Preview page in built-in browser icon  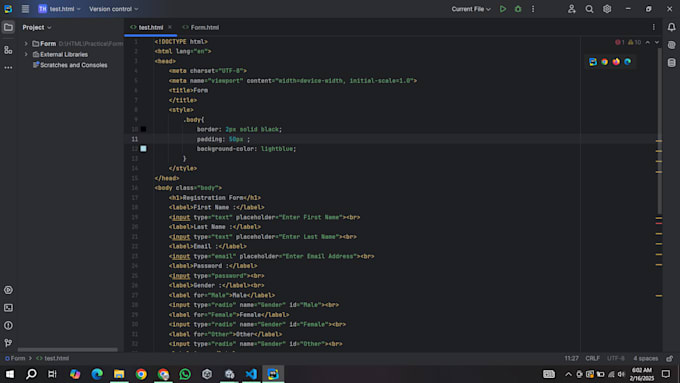tap(593, 62)
